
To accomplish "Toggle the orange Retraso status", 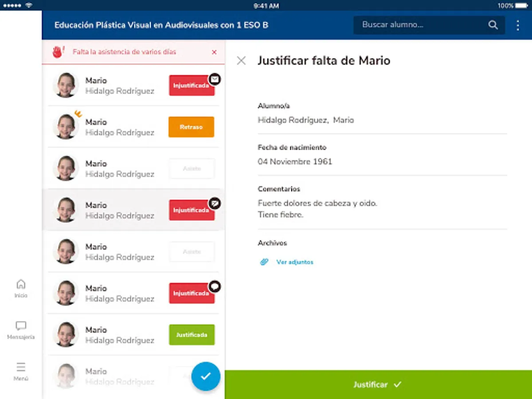I will tap(192, 127).
